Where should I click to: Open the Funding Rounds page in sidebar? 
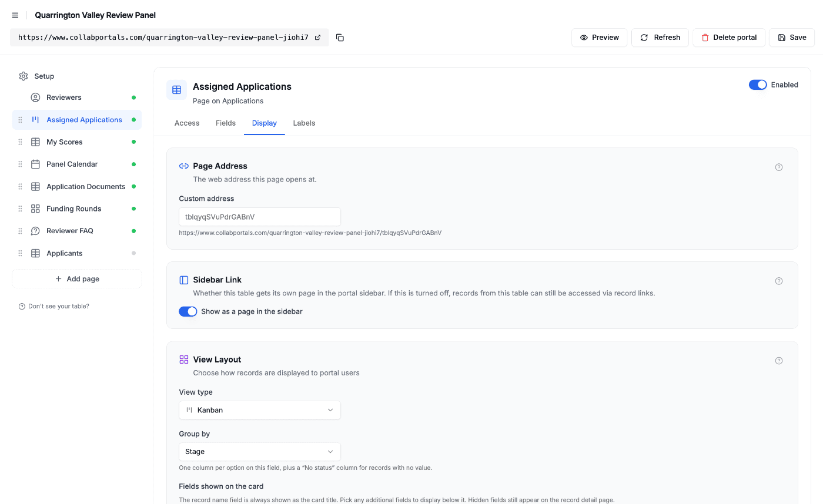[77, 209]
